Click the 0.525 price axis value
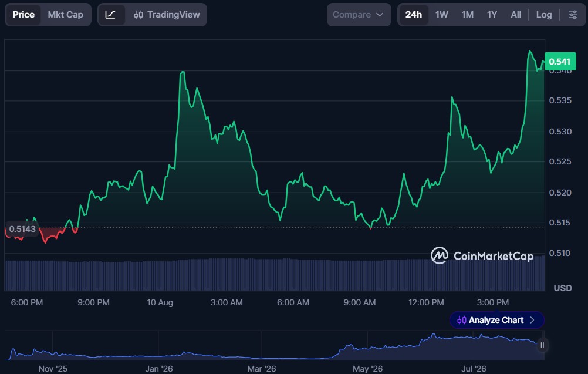This screenshot has height=374, width=588. (560, 161)
